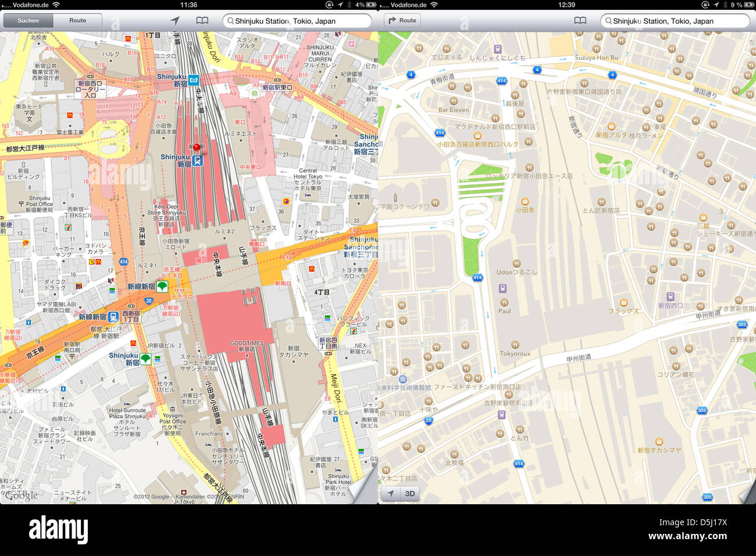Tap the Tokyo Metro icon by Shinjuku label
Screen dimensions: 756x556
click(194, 80)
